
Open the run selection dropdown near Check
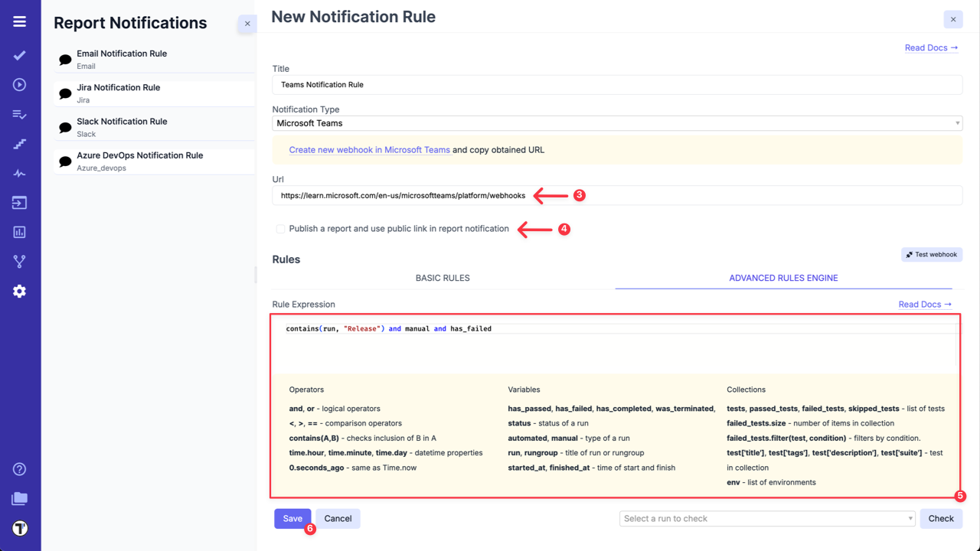[x=766, y=518]
